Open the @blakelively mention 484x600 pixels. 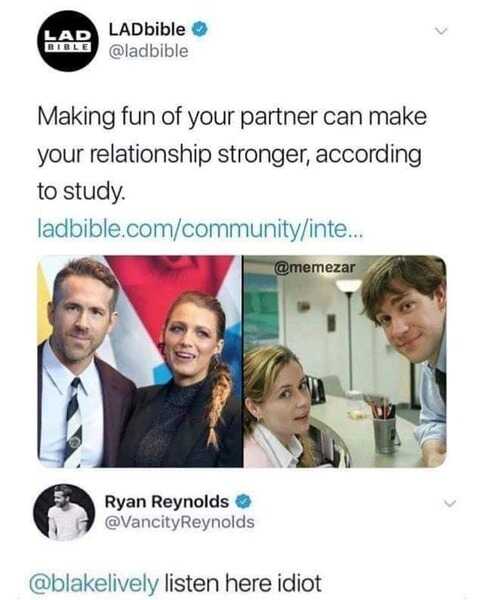tap(94, 583)
